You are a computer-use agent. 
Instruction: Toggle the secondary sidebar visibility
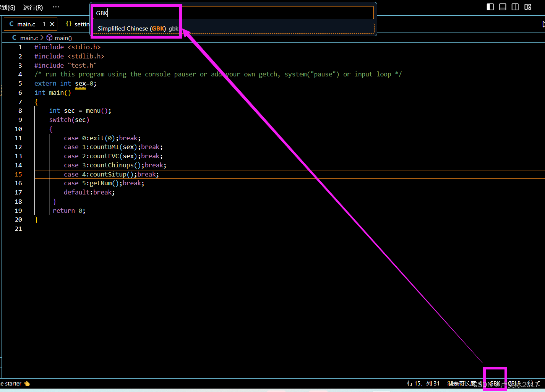pyautogui.click(x=515, y=6)
